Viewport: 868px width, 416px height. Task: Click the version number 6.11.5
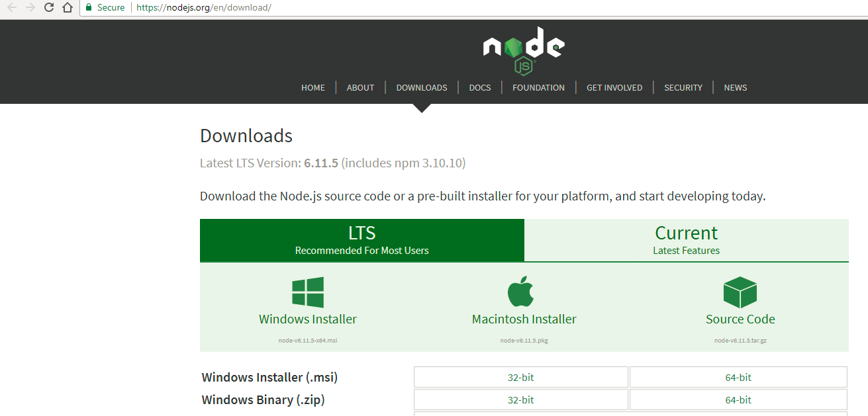(321, 163)
